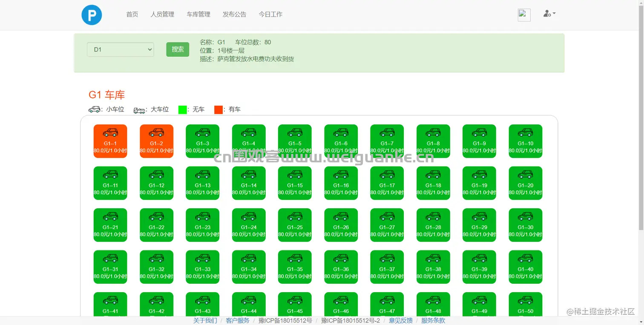Screen dimensions: 644x325
Task: Open the user account menu icon
Action: point(549,14)
